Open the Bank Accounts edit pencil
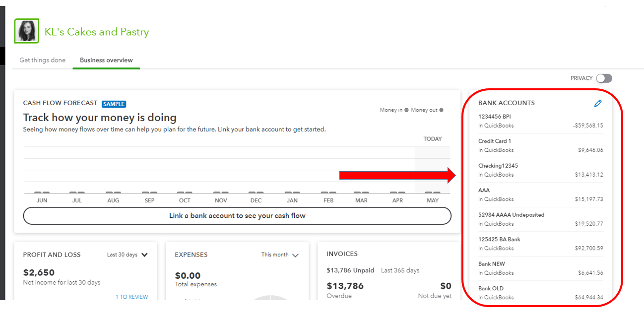The height and width of the screenshot is (322, 644). click(598, 103)
